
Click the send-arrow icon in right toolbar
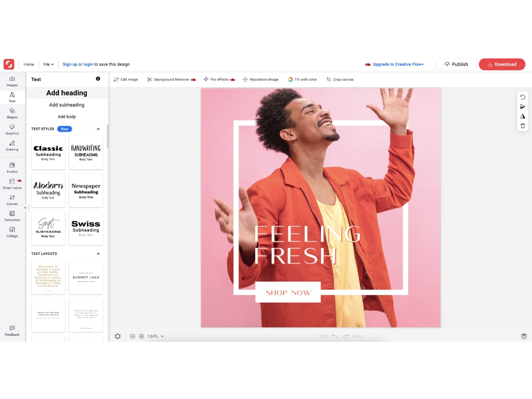click(x=523, y=107)
